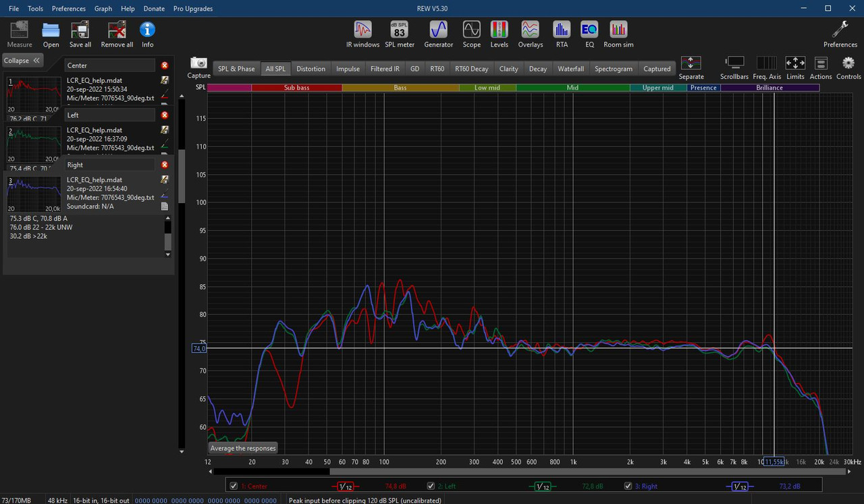Open smoothing selector for Right trace

tap(740, 486)
